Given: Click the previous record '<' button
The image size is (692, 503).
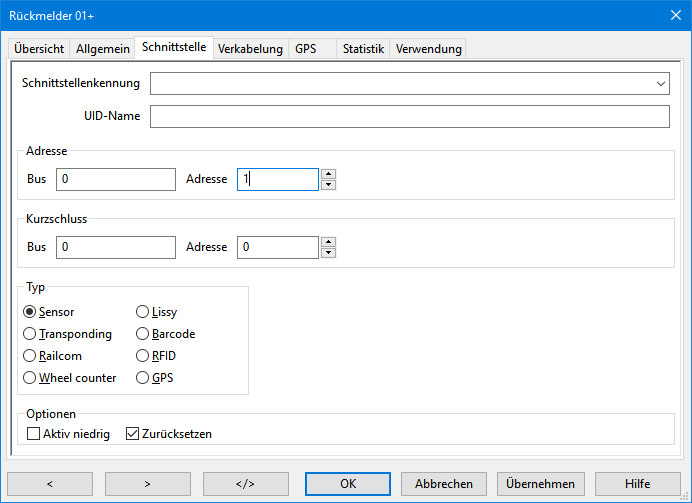Looking at the screenshot, I should point(50,483).
